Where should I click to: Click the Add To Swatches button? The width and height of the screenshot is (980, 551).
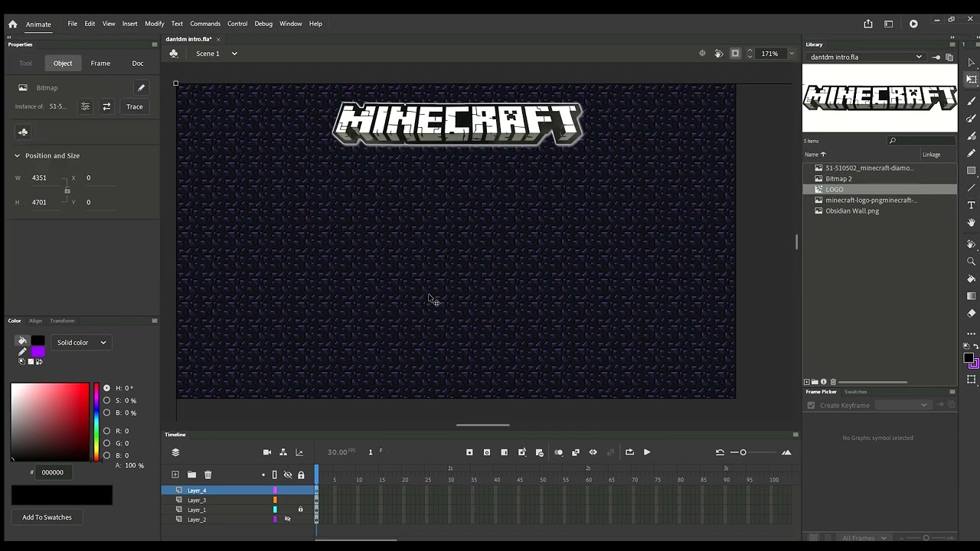coord(47,517)
